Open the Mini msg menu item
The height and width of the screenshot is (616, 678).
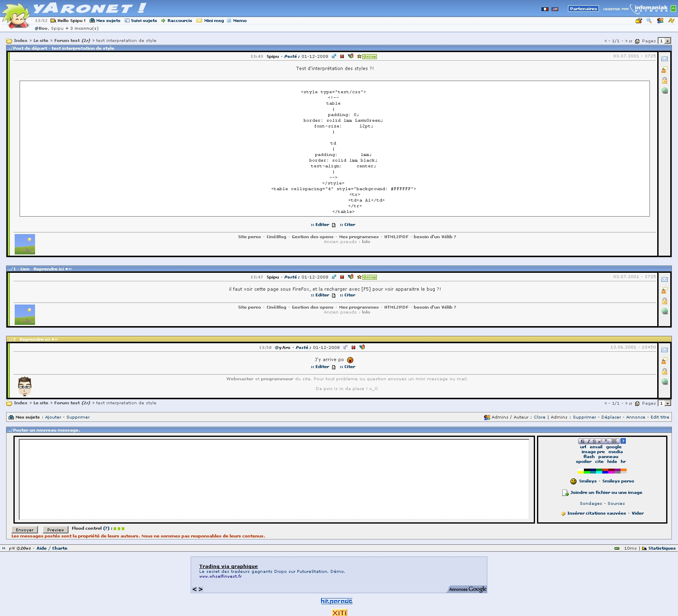[x=214, y=21]
